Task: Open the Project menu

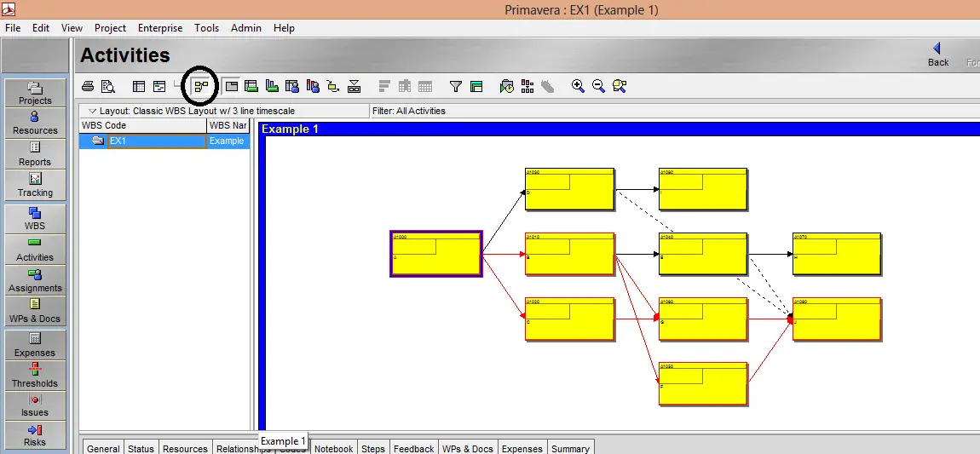Action: [110, 28]
